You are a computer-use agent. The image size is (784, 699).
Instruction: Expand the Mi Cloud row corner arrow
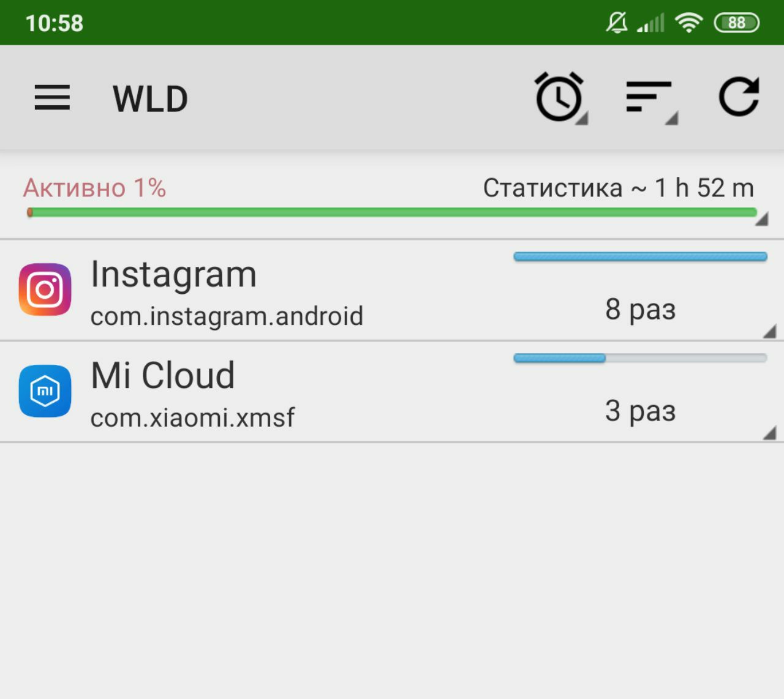[x=770, y=433]
